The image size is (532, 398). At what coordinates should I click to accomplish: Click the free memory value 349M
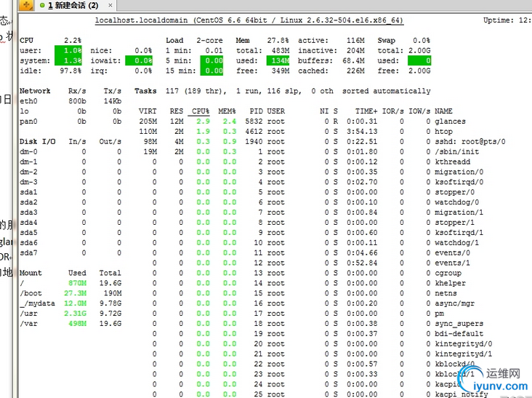pyautogui.click(x=281, y=71)
